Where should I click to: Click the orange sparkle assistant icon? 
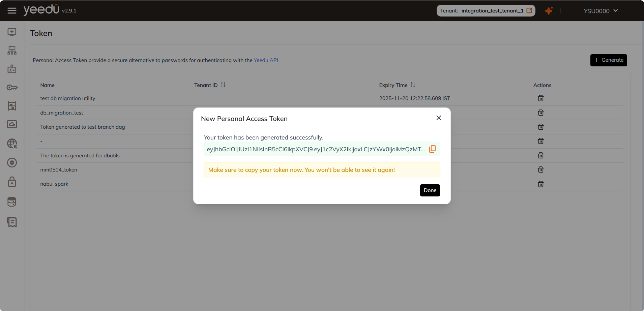(x=549, y=11)
